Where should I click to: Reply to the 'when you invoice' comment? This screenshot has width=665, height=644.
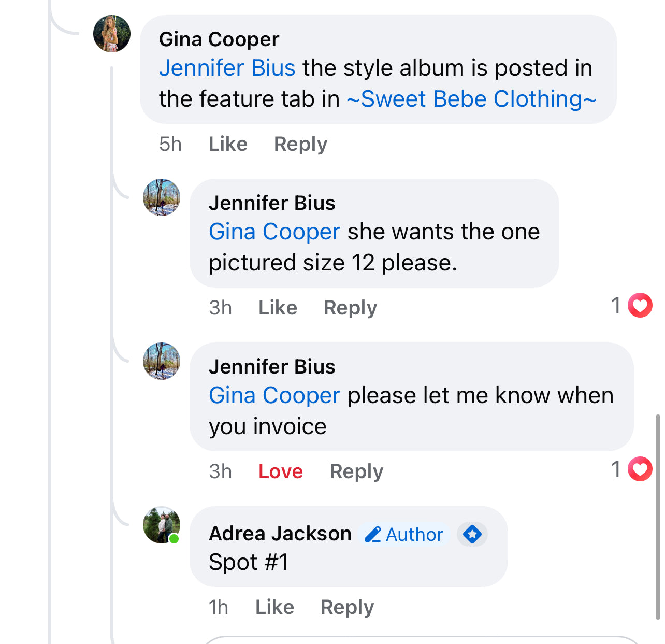click(356, 471)
